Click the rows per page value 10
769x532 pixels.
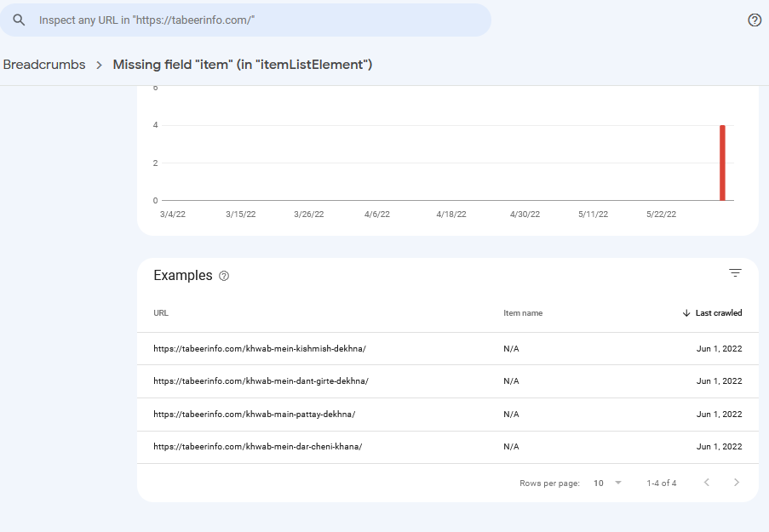pos(599,483)
